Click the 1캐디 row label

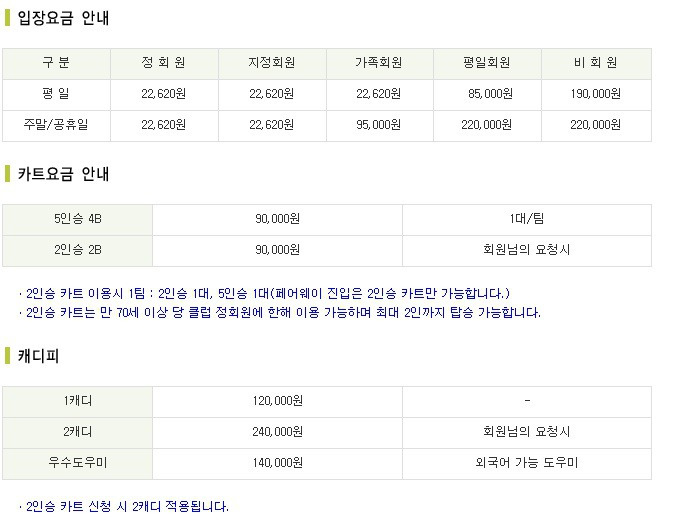(78, 401)
